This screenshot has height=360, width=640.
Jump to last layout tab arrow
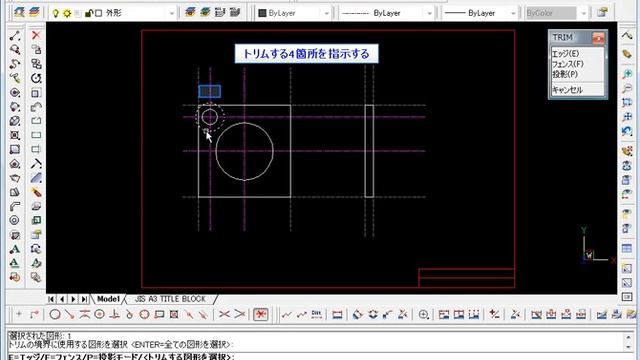84,299
